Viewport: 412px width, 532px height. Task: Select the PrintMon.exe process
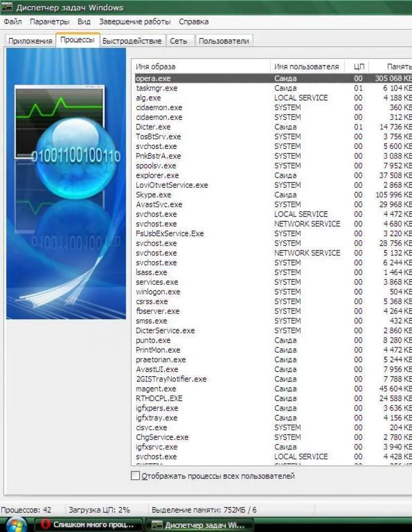[273, 350]
